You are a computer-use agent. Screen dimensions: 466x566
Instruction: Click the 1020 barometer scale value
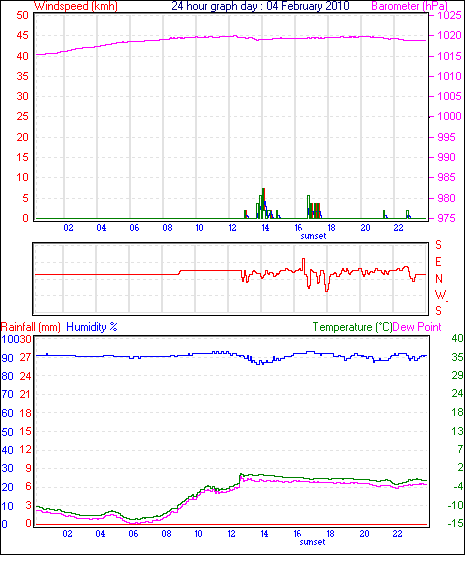(x=449, y=35)
